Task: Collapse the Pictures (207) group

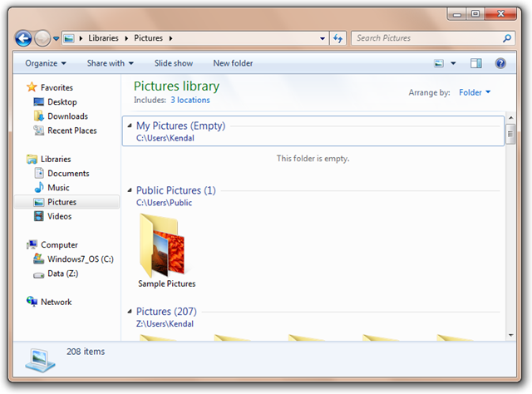Action: (x=130, y=312)
